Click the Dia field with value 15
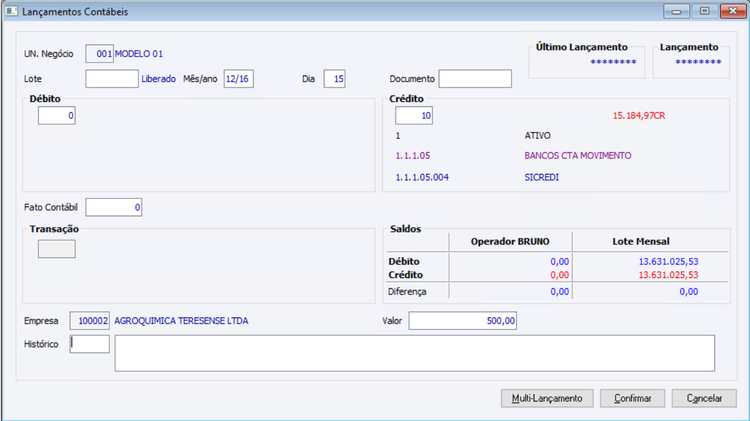The width and height of the screenshot is (750, 421). click(x=334, y=79)
